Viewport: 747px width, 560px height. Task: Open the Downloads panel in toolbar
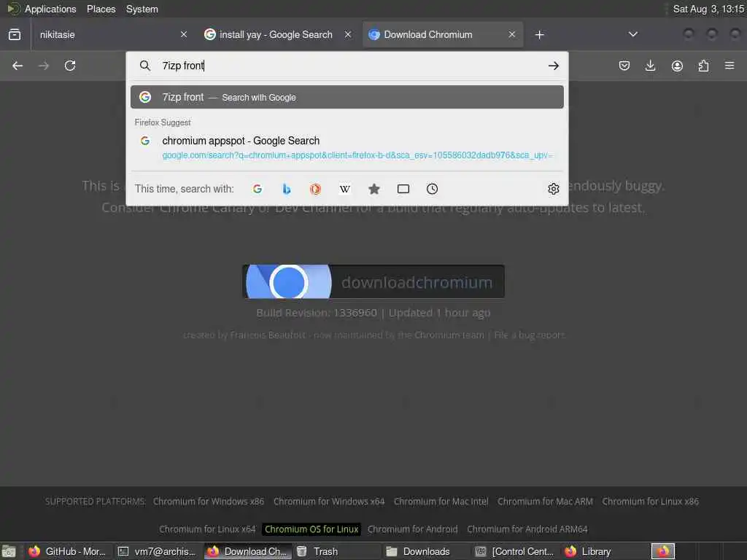pos(650,66)
